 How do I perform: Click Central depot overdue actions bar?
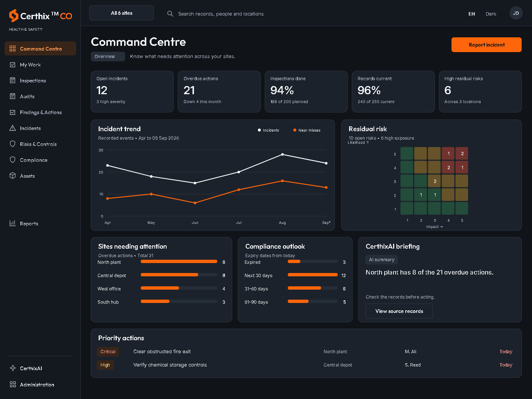pyautogui.click(x=179, y=275)
